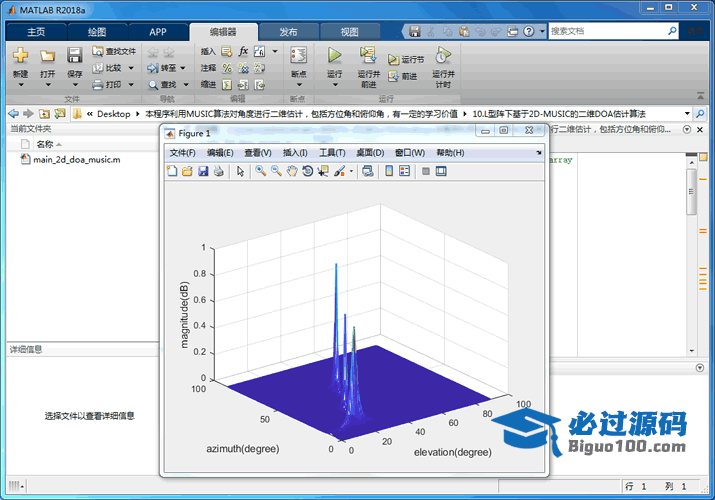The image size is (715, 500).
Task: Click the Go To (转至) button
Action: point(162,68)
